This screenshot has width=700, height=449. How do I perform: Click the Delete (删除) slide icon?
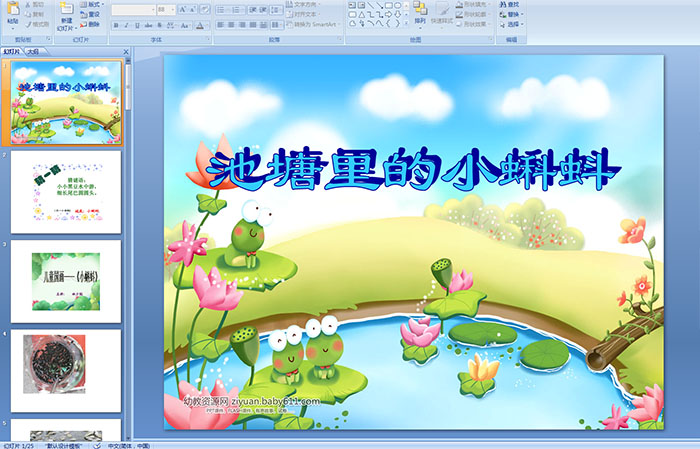(x=84, y=25)
